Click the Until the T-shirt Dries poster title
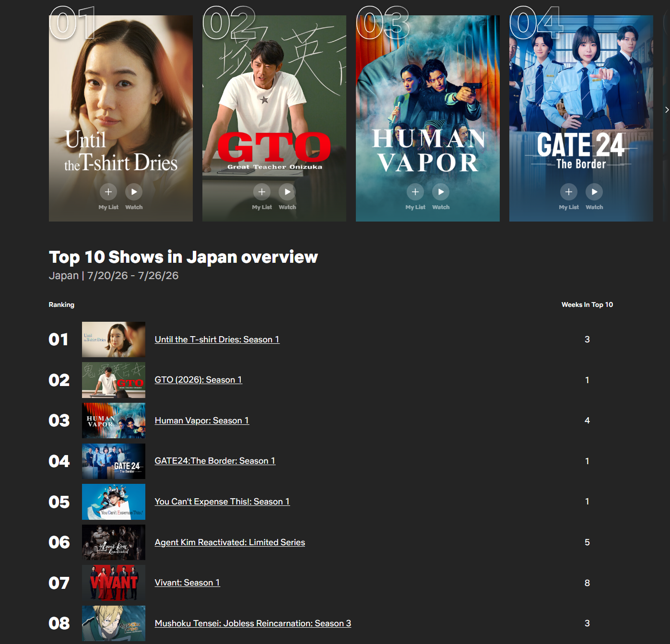Screen dimensions: 670x644 [121, 152]
